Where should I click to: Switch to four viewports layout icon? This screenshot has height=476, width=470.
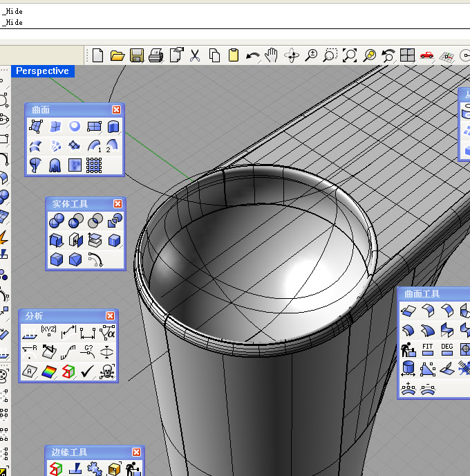point(407,55)
